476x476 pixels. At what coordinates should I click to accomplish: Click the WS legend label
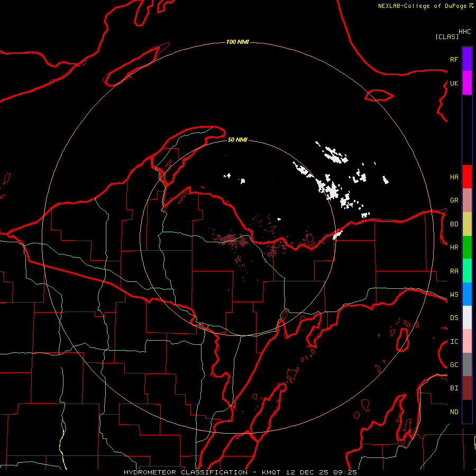point(454,295)
